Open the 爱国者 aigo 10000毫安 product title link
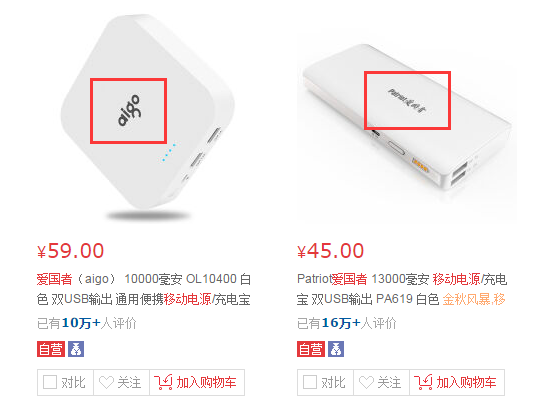555x405 pixels. pos(144,289)
